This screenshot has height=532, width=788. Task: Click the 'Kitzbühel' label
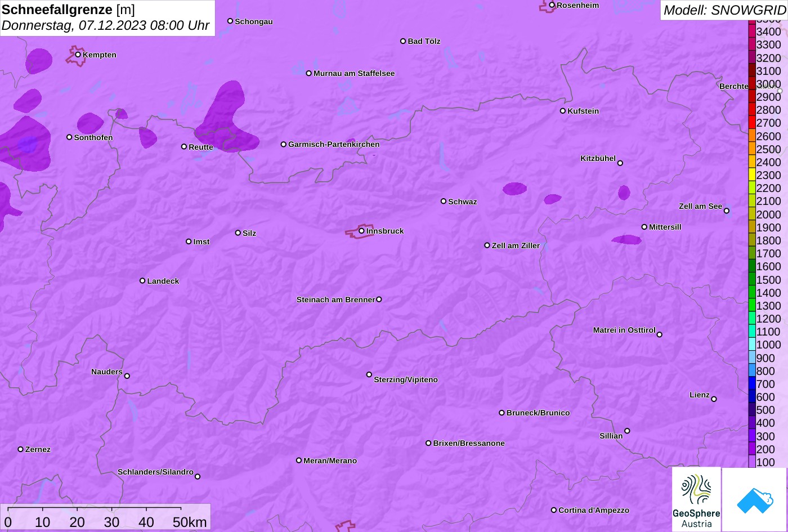pos(598,158)
